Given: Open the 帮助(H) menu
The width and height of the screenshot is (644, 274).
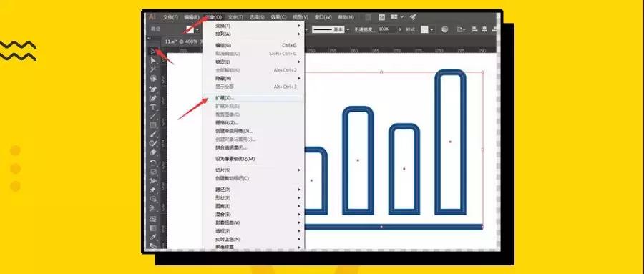Looking at the screenshot, I should (x=346, y=17).
